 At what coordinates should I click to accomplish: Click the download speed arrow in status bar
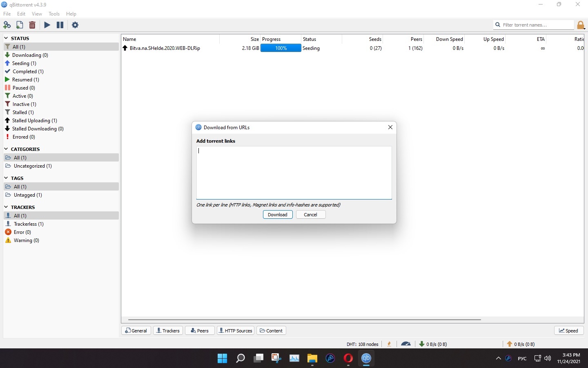coord(422,344)
